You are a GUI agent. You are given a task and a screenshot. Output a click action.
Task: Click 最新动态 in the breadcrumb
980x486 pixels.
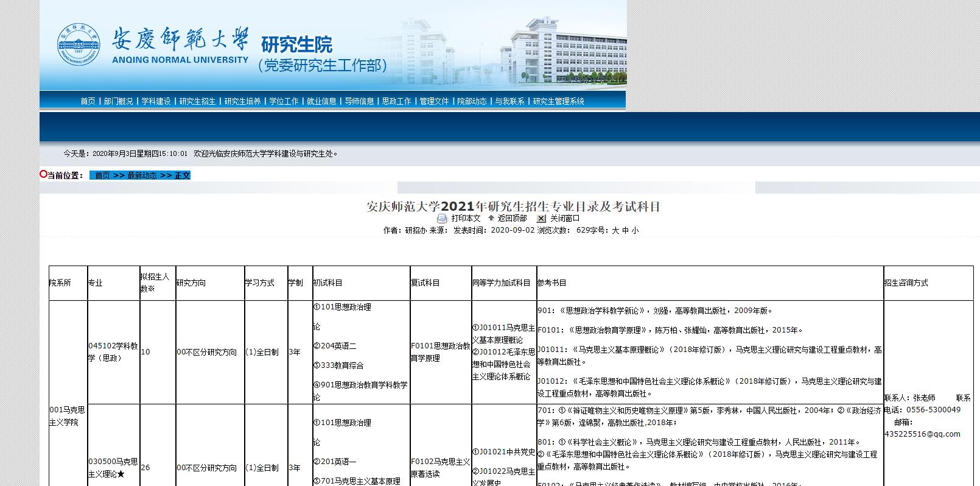[x=142, y=175]
